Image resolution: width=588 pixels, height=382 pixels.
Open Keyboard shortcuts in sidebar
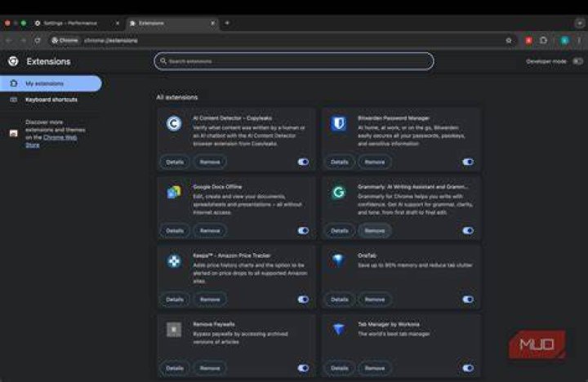coord(51,100)
